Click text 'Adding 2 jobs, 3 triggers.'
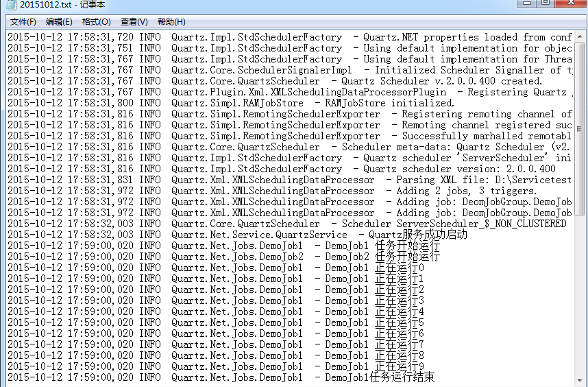Screen dimensions: 588x387 [x=467, y=191]
